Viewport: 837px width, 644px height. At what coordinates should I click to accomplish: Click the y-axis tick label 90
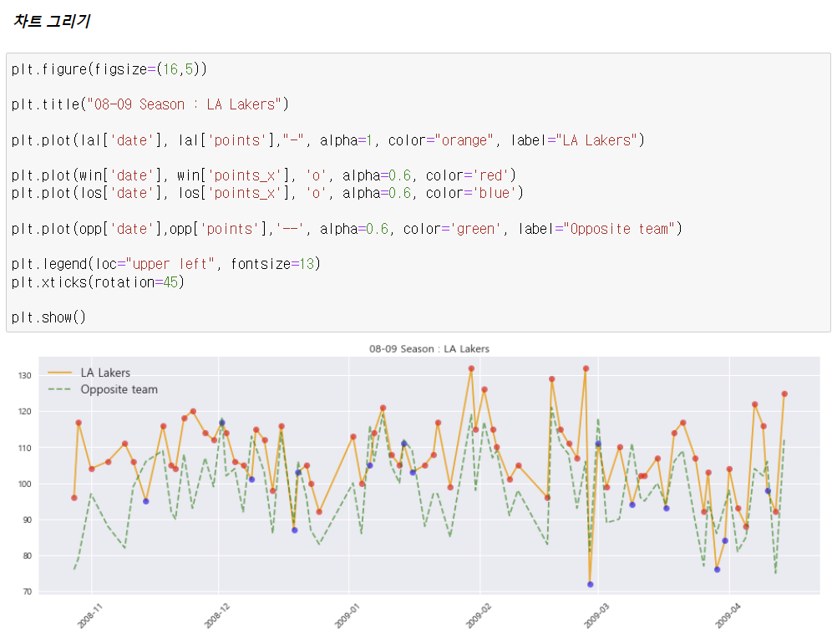click(27, 520)
